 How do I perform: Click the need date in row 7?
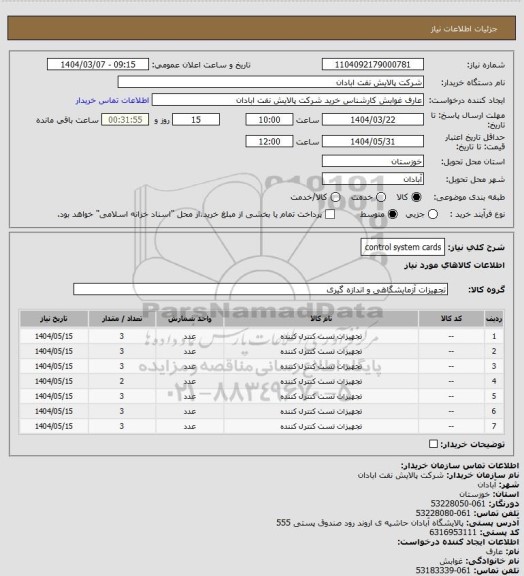coord(54,426)
